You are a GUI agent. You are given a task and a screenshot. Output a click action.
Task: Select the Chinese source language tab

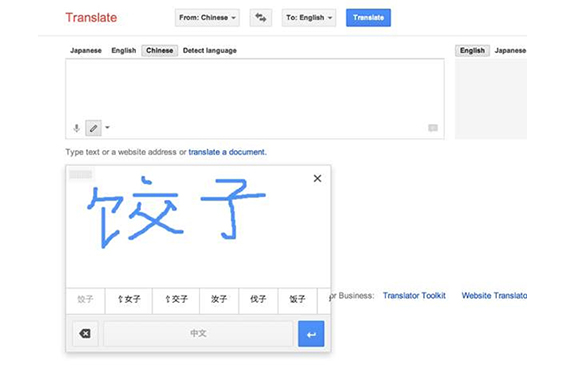(160, 50)
